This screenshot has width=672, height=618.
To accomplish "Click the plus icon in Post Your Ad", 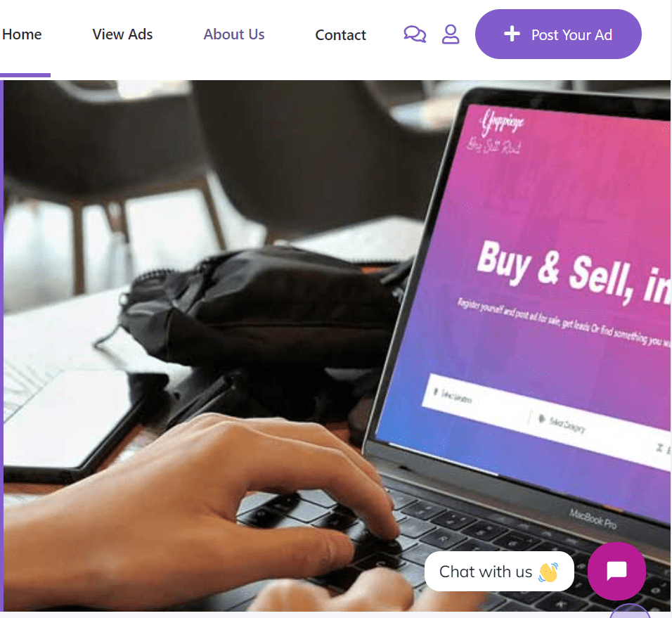I will [512, 34].
